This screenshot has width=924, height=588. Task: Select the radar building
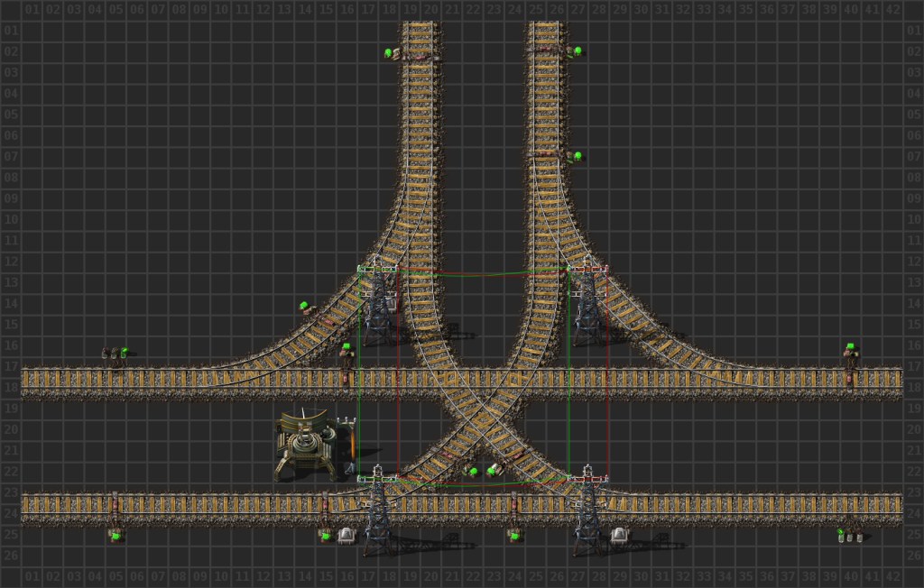pos(315,445)
